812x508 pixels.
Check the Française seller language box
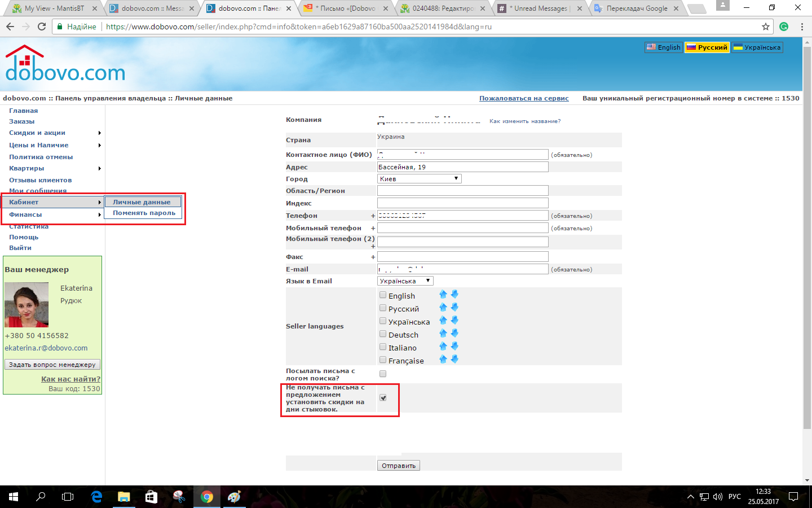pyautogui.click(x=383, y=360)
